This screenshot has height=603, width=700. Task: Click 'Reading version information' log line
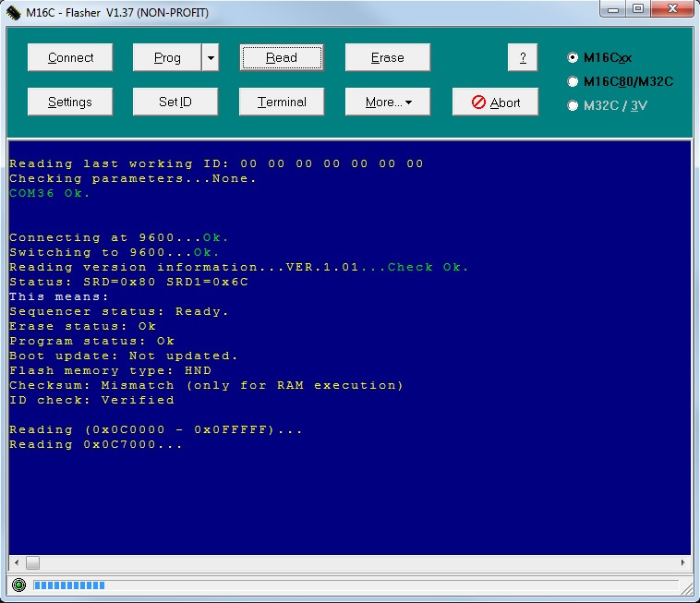(239, 268)
